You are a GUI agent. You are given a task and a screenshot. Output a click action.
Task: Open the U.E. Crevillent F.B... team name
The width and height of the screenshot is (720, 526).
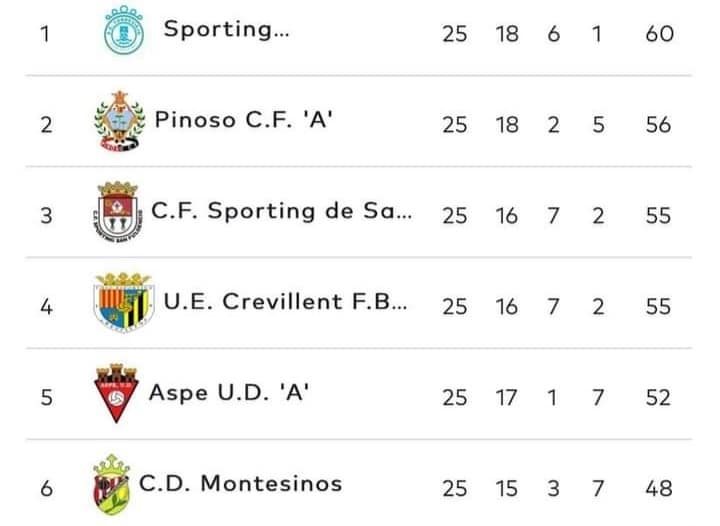(x=286, y=302)
